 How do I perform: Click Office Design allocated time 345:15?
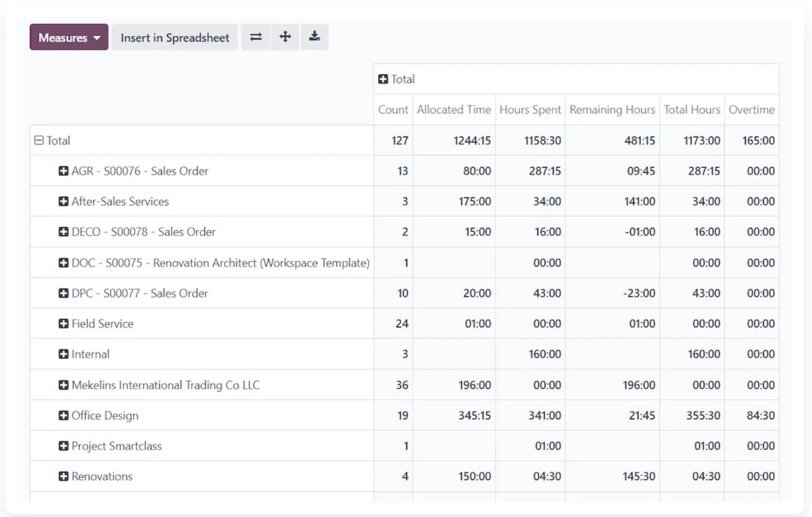pos(454,415)
